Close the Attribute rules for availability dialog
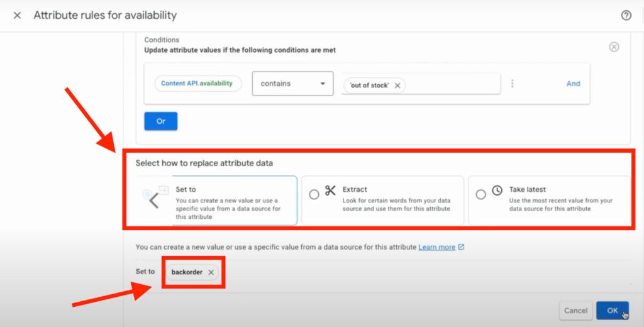The image size is (644, 327). point(17,16)
